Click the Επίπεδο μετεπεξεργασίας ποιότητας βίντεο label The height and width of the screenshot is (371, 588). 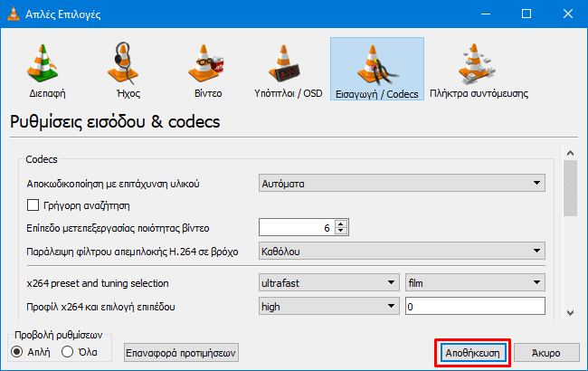pyautogui.click(x=118, y=228)
